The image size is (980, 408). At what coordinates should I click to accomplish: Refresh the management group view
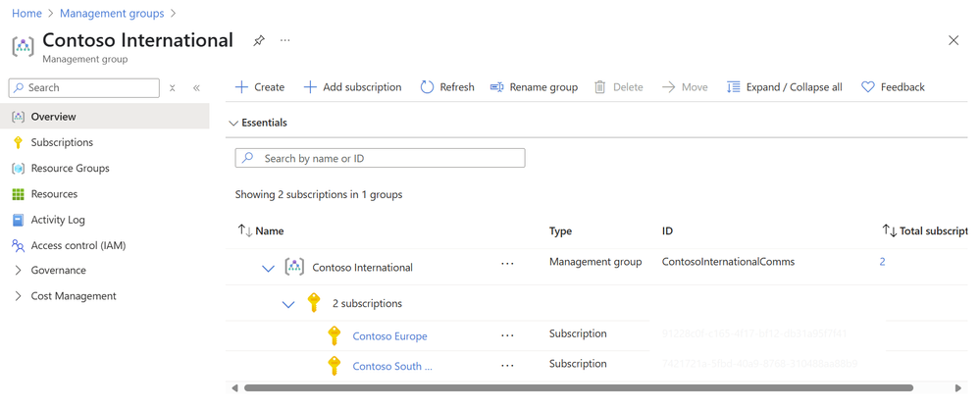click(447, 87)
